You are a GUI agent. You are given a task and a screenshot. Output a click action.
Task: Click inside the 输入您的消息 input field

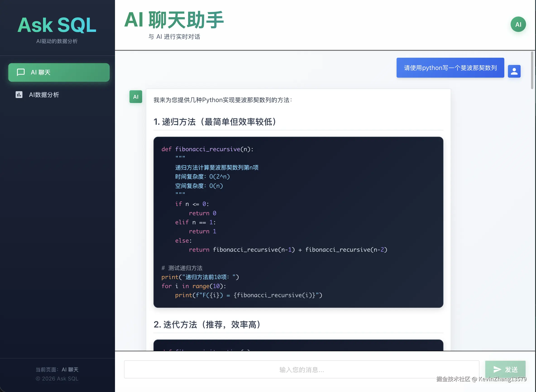(301, 369)
